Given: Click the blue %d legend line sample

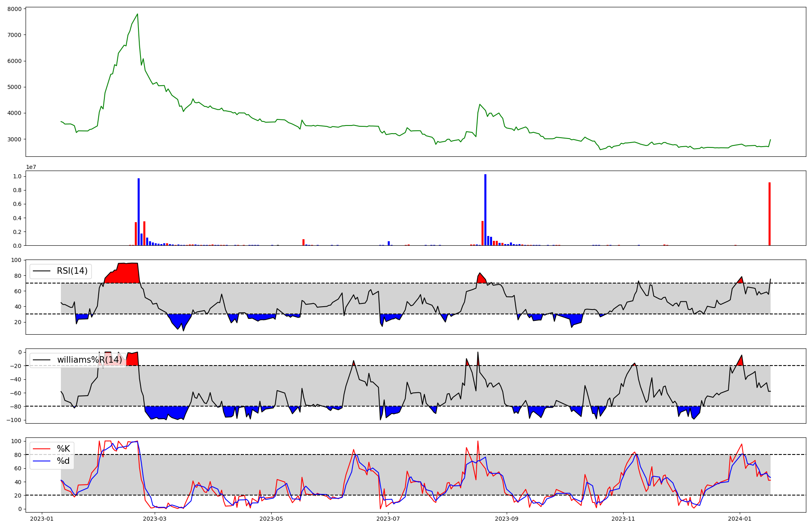Looking at the screenshot, I should pyautogui.click(x=41, y=461).
